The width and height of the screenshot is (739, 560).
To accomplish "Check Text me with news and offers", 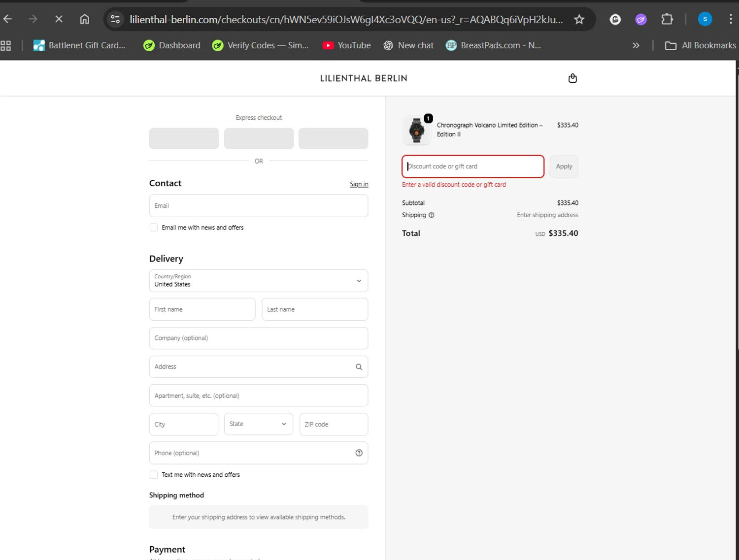I will point(154,475).
